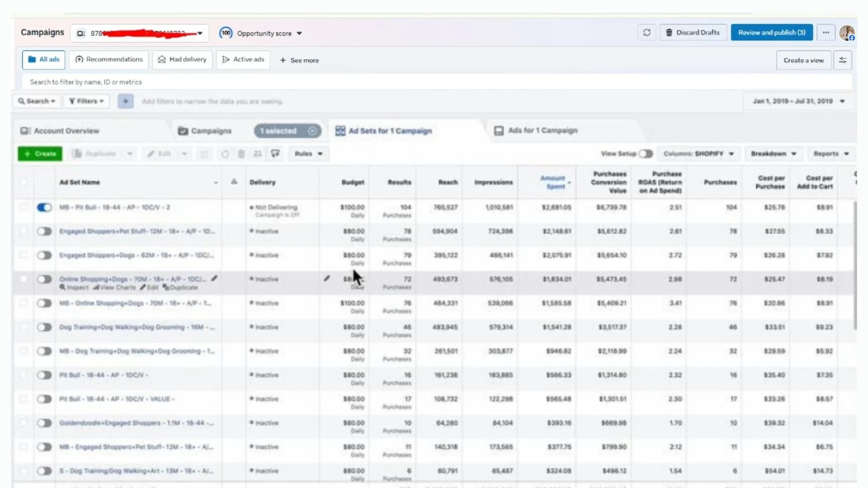Click the export/split test icon in toolbar
The image size is (868, 488).
[x=258, y=154]
